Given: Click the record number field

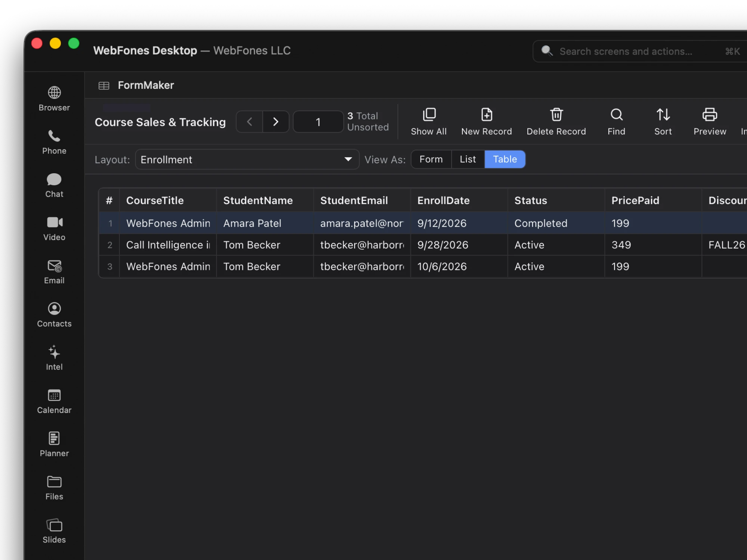Looking at the screenshot, I should tap(318, 122).
